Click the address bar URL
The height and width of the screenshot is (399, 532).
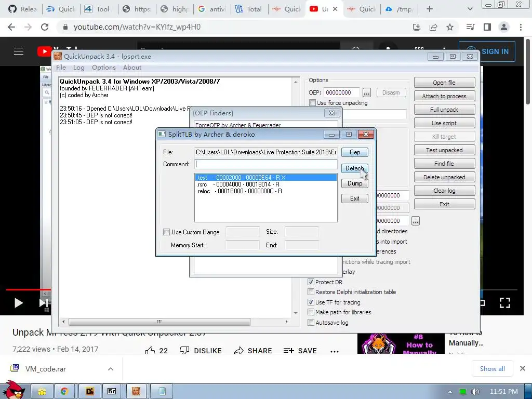click(137, 27)
